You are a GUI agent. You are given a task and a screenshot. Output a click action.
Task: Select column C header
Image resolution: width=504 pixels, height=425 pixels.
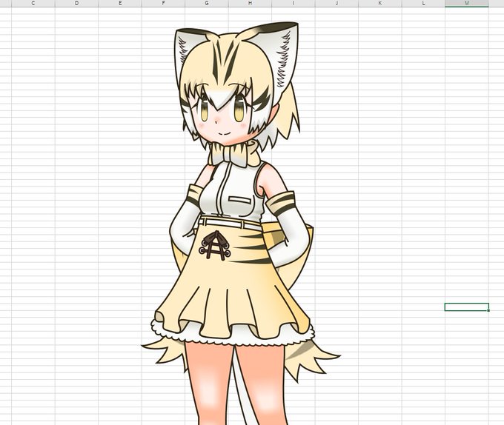coord(33,3)
